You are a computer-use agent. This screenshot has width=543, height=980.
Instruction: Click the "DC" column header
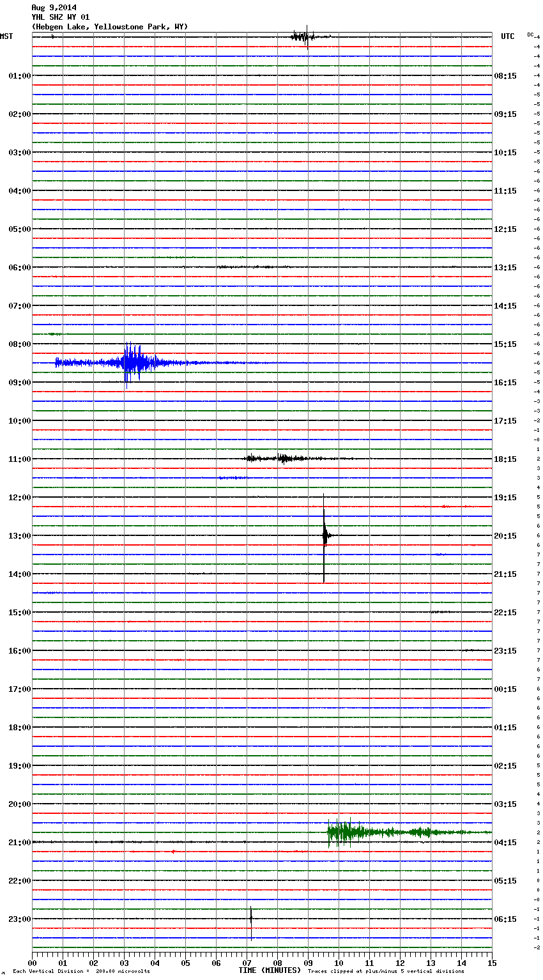pyautogui.click(x=530, y=34)
